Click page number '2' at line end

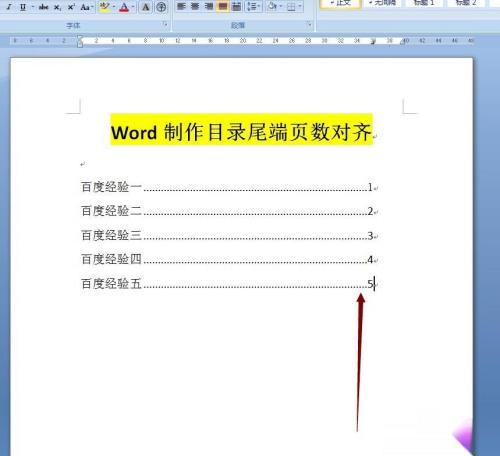(x=370, y=211)
